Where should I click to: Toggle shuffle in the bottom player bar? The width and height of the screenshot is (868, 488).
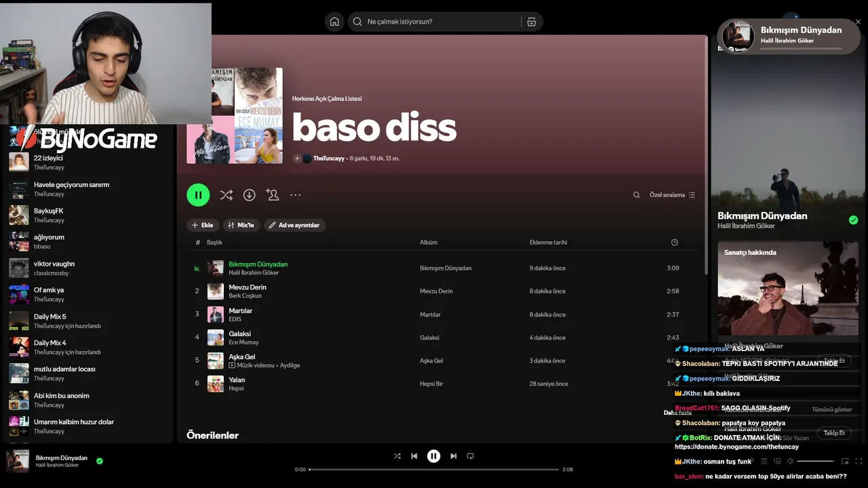[x=397, y=456]
